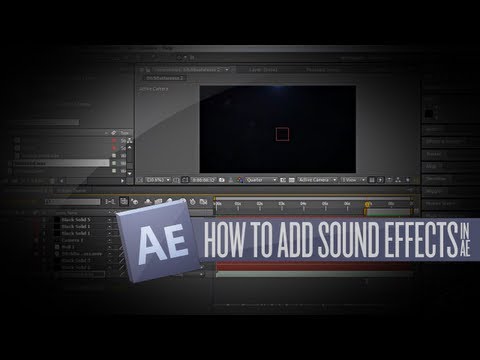Click the Region of Interest icon
480x360 pixels.
[283, 180]
